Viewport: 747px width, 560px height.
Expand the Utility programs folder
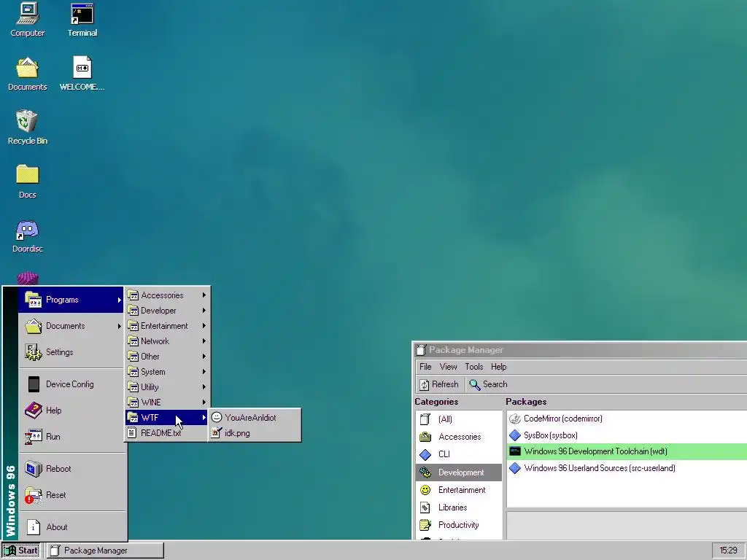(167, 387)
